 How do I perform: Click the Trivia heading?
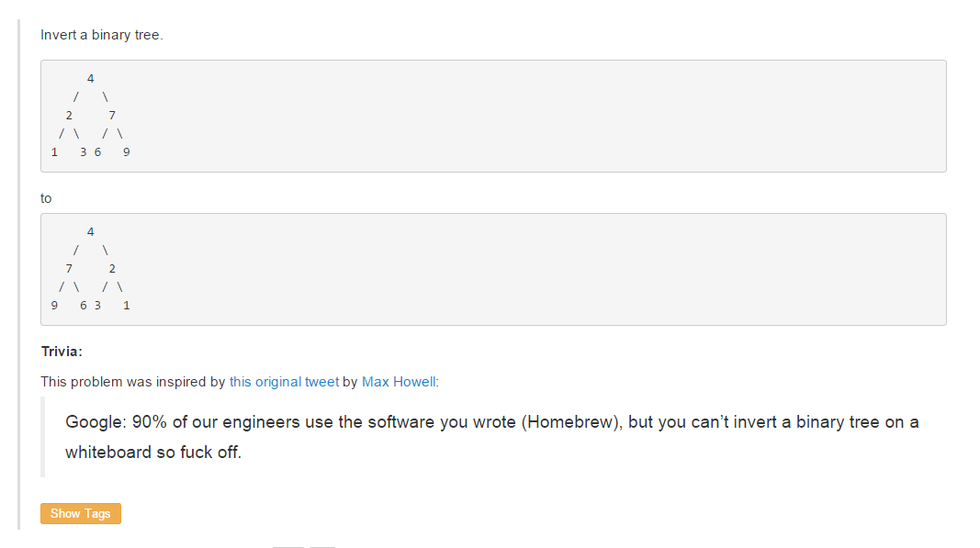[62, 352]
